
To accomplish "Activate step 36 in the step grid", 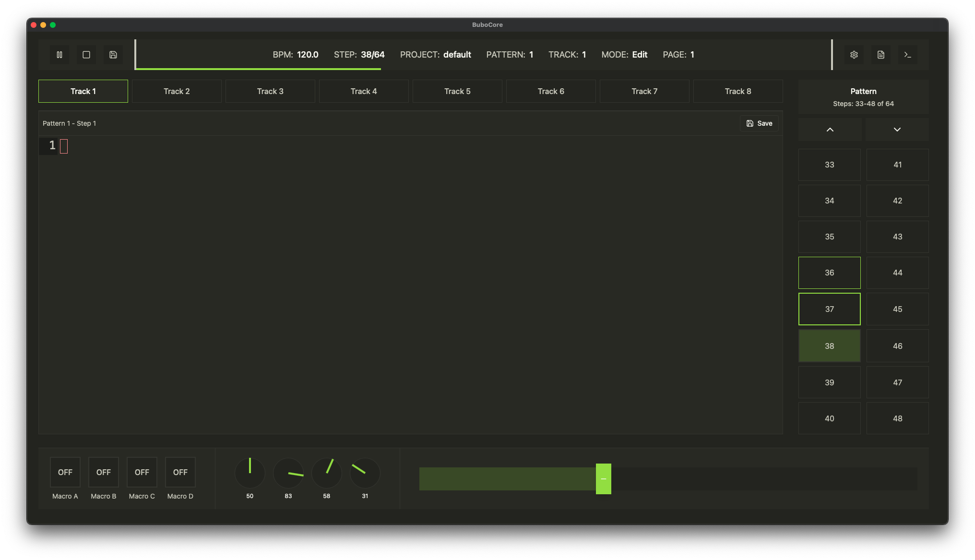I will (x=830, y=273).
